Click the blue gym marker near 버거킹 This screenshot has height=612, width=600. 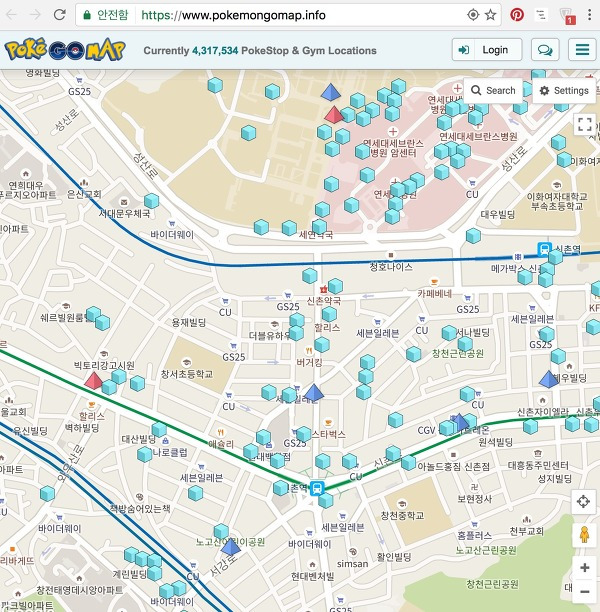click(x=314, y=392)
